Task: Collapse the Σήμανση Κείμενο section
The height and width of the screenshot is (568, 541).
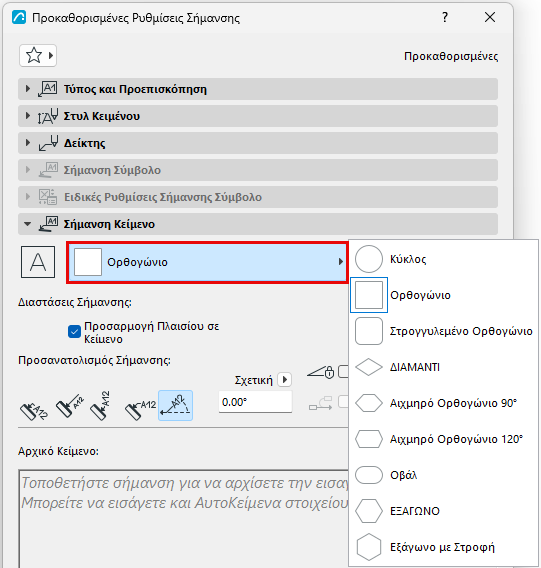Action: click(x=258, y=224)
